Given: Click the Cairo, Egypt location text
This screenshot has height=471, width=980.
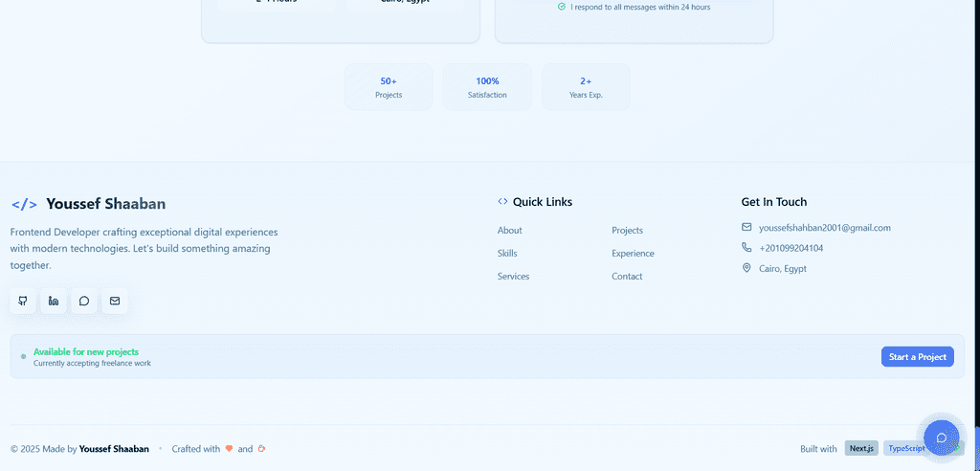Looking at the screenshot, I should click(x=783, y=268).
